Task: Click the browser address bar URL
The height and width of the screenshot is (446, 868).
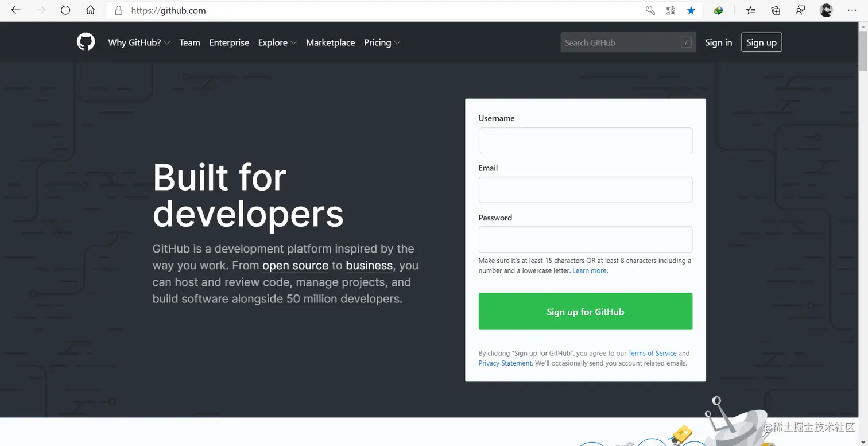Action: pos(168,10)
